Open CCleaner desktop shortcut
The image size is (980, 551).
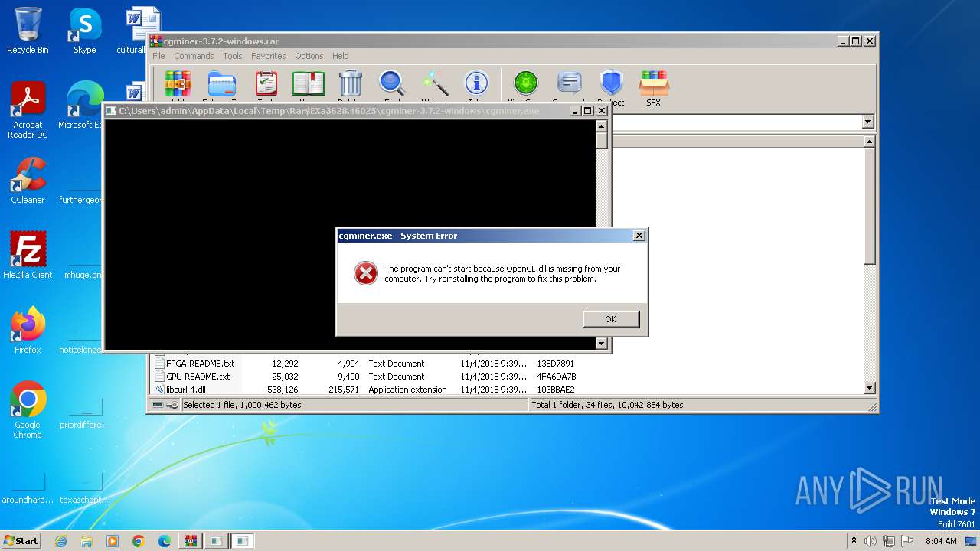[x=28, y=181]
